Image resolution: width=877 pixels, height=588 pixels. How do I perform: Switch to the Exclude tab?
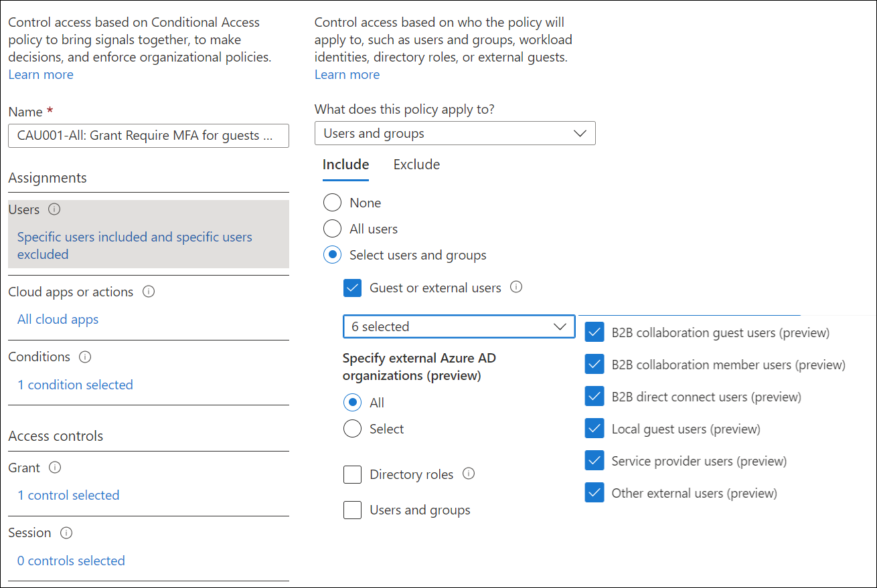(416, 165)
